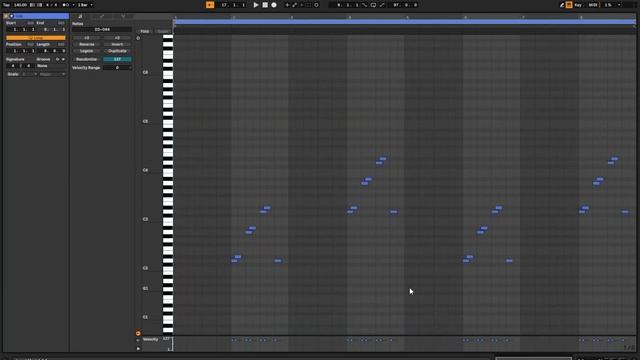The image size is (640, 360).
Task: Toggle the Draw Mode pencil icon
Action: click(562, 5)
